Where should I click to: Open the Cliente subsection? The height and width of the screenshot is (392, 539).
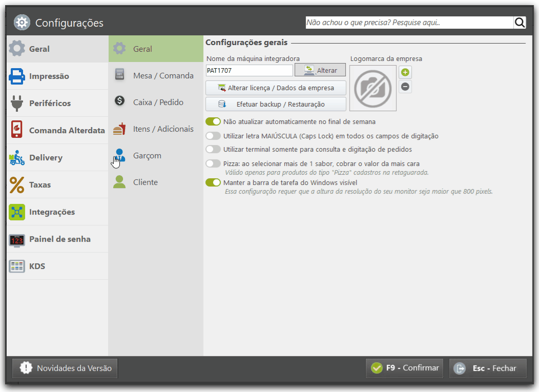coord(156,182)
